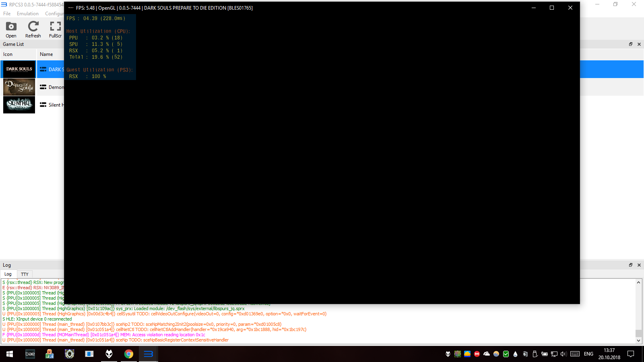Image resolution: width=644 pixels, height=362 pixels.
Task: Click the cellNetCtlAddHandler TODO log line
Action: pyautogui.click(x=154, y=329)
